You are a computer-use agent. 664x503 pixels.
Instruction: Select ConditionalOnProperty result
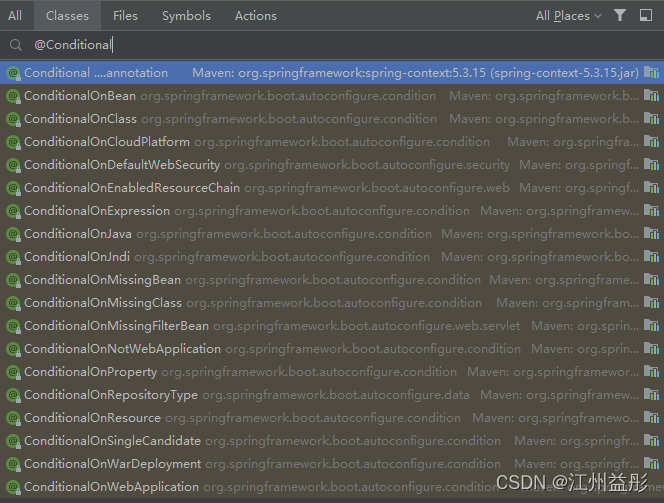tap(332, 372)
